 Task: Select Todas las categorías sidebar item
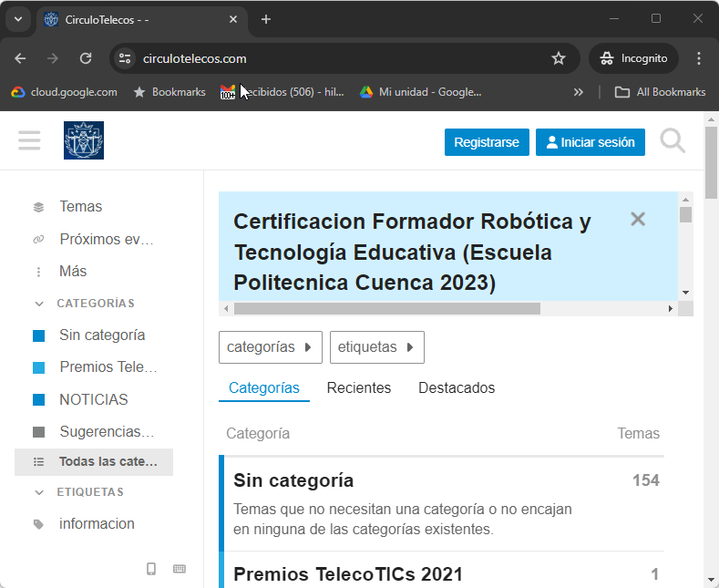94,462
